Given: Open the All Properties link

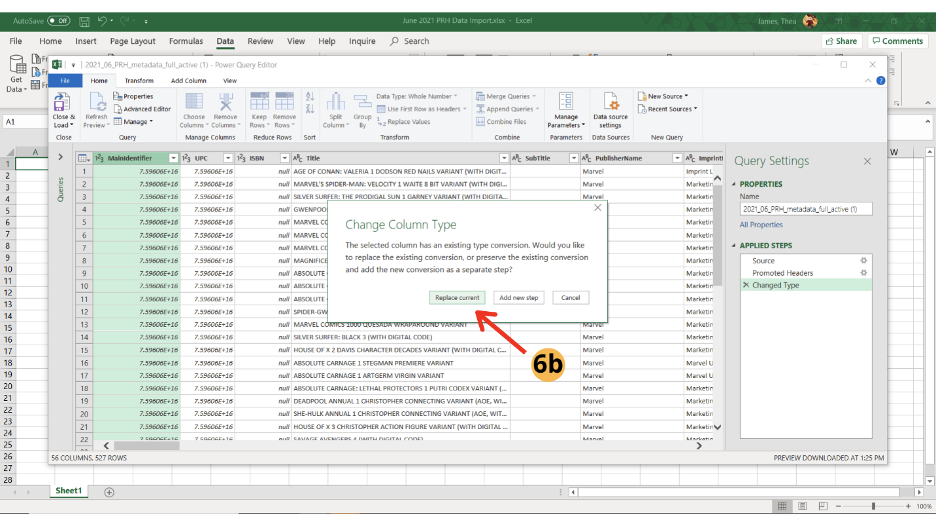Looking at the screenshot, I should click(761, 224).
